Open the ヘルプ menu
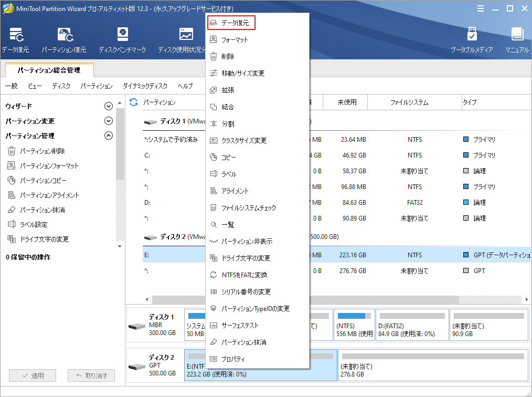Image resolution: width=532 pixels, height=397 pixels. click(x=185, y=86)
